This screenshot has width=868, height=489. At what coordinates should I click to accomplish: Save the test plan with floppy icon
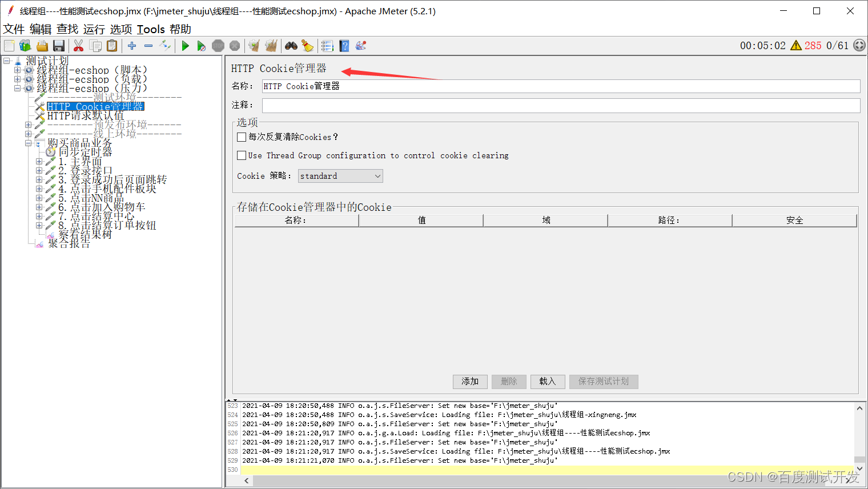coord(58,46)
